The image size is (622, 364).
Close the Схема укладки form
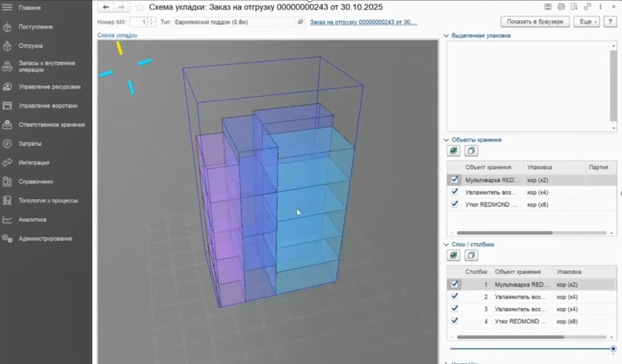pos(613,7)
